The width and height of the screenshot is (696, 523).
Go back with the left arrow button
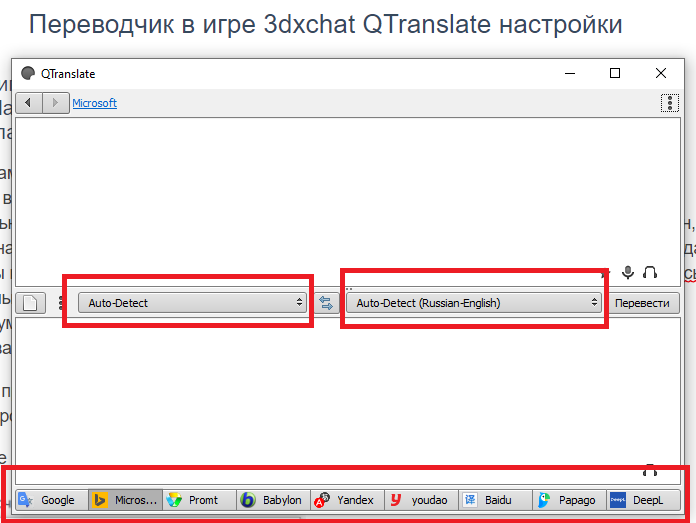click(x=29, y=103)
